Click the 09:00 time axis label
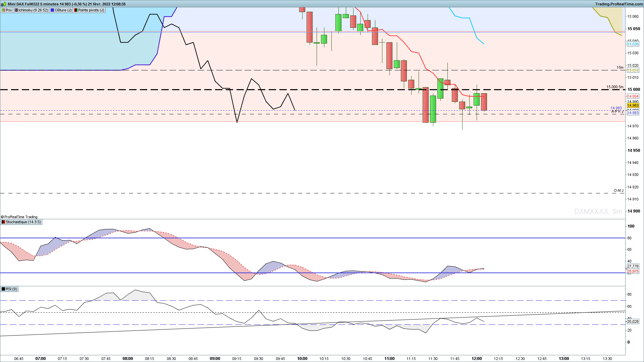This screenshot has height=362, width=644. [215, 359]
